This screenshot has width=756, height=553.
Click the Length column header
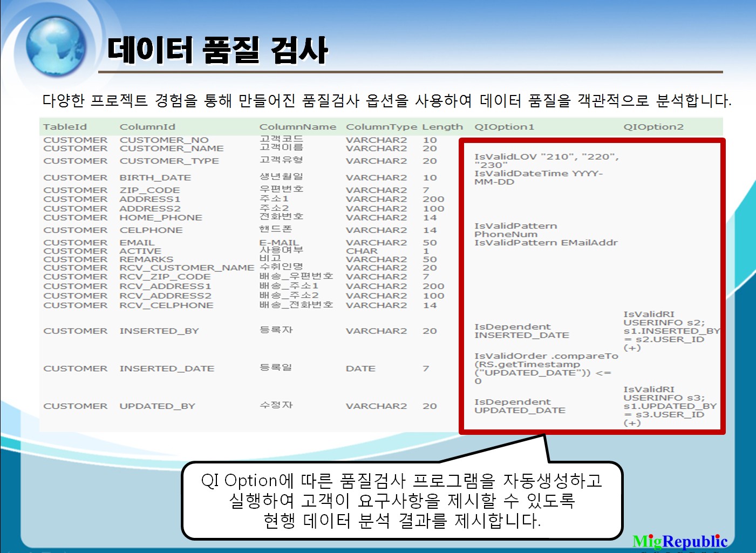(x=442, y=127)
